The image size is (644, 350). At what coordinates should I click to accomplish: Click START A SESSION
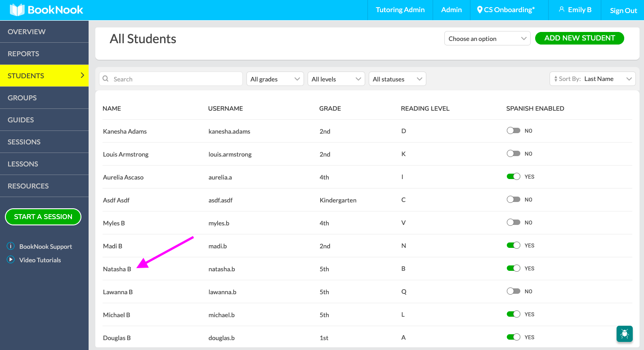click(x=43, y=216)
